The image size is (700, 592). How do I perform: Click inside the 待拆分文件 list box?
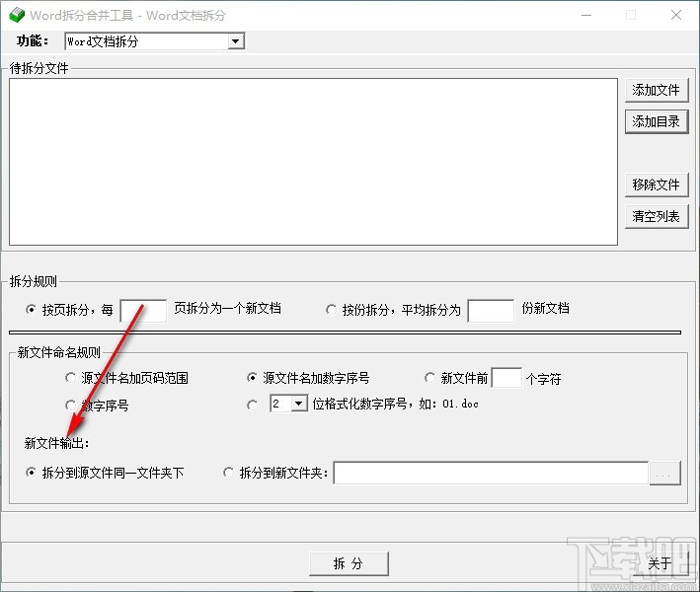point(313,162)
